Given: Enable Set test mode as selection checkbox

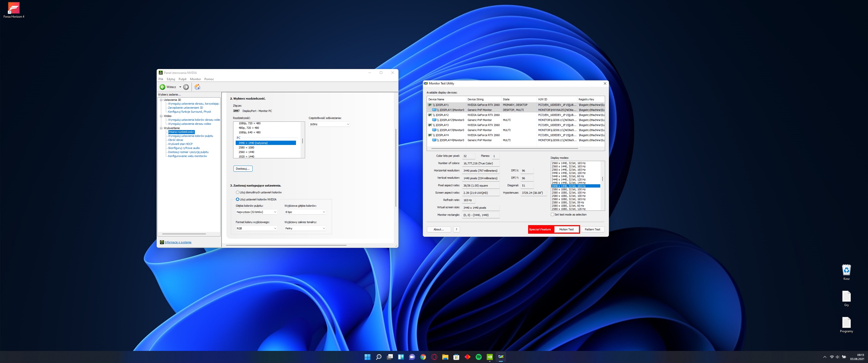Looking at the screenshot, I should point(552,215).
